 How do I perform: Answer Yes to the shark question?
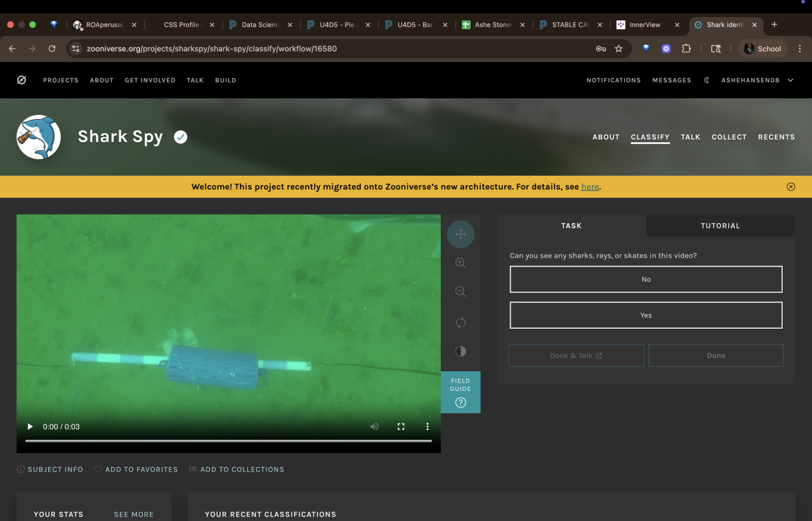(646, 315)
